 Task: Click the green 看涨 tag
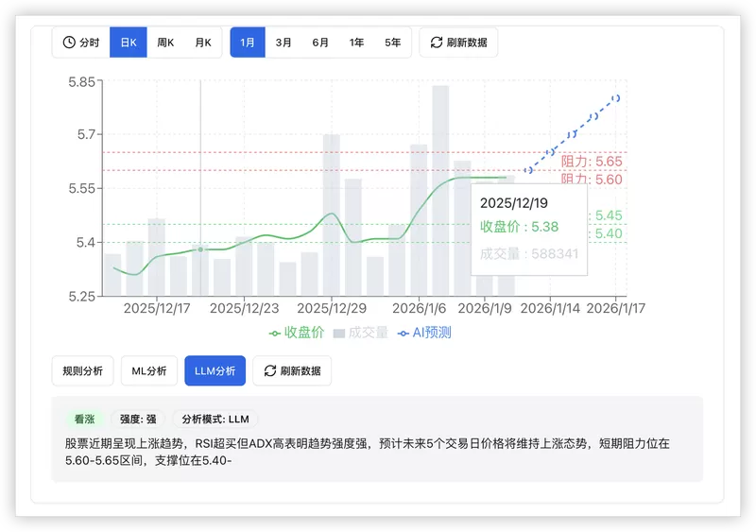(84, 420)
